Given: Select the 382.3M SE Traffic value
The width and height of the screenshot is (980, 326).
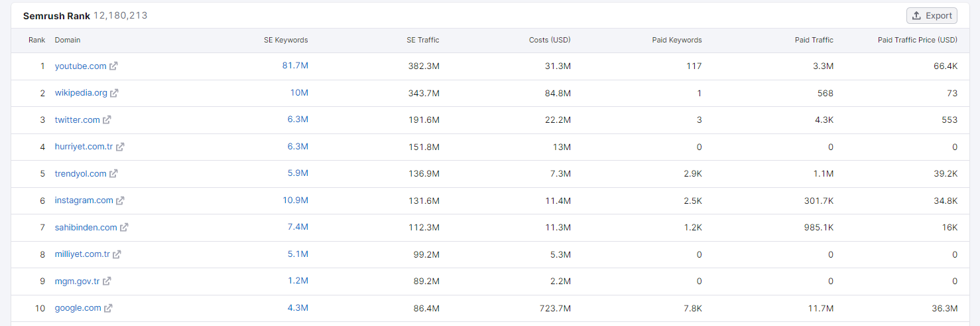Looking at the screenshot, I should coord(424,66).
